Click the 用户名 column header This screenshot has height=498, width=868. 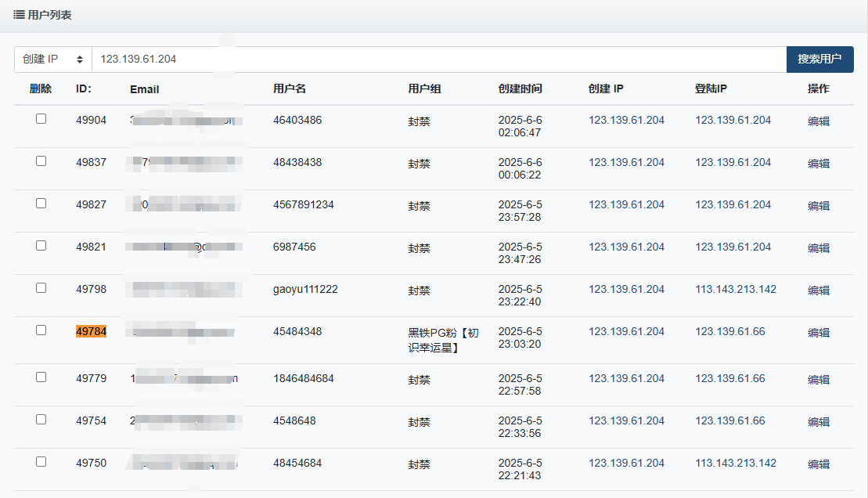[x=290, y=88]
